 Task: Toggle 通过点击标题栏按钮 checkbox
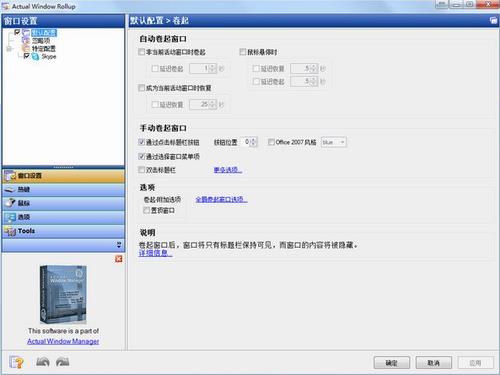(141, 142)
